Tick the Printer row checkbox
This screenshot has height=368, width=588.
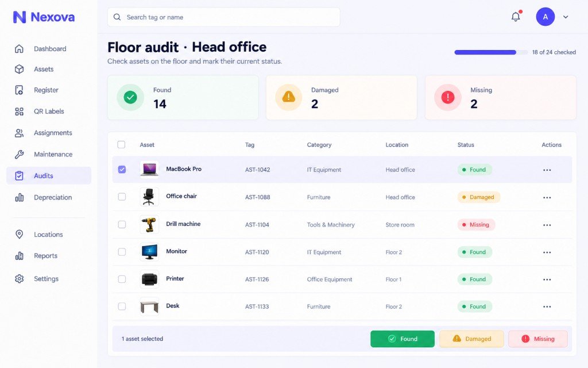coord(122,279)
